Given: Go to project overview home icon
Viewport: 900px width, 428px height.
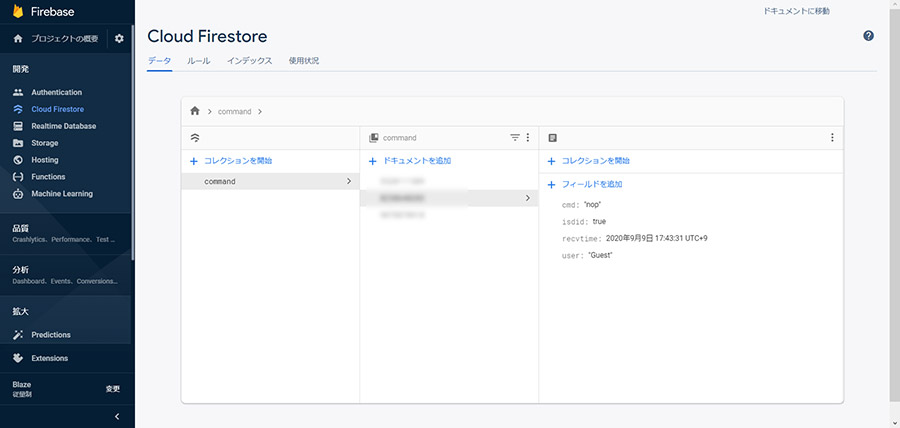Looking at the screenshot, I should (x=18, y=39).
